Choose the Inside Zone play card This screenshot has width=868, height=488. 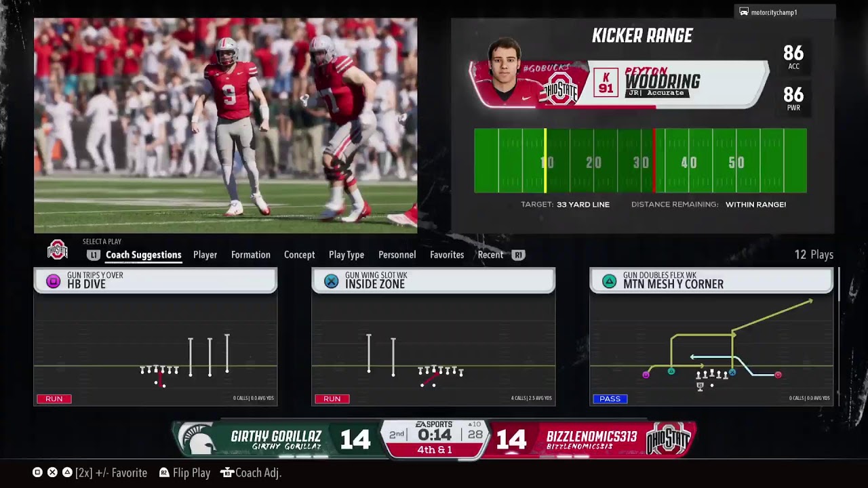(x=433, y=337)
